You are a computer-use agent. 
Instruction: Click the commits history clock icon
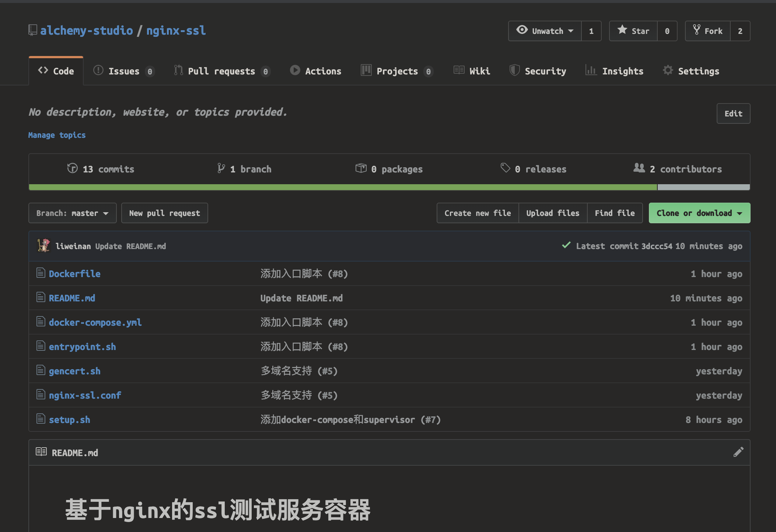72,168
